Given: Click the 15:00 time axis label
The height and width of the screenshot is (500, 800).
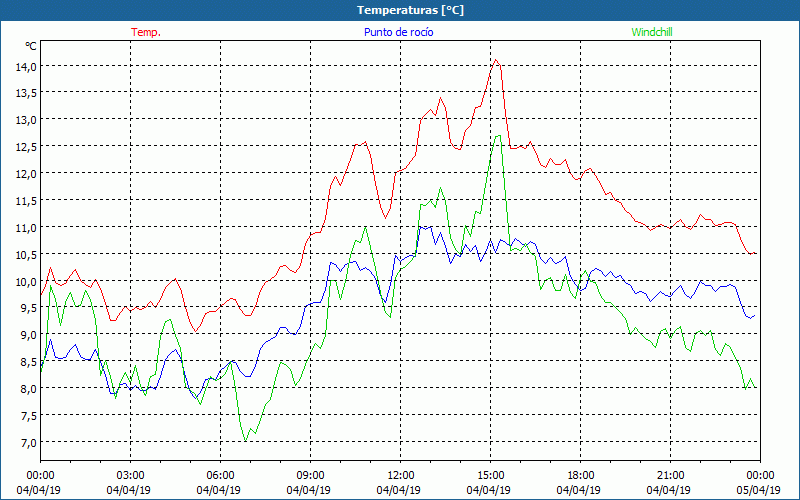Looking at the screenshot, I should coord(490,476).
